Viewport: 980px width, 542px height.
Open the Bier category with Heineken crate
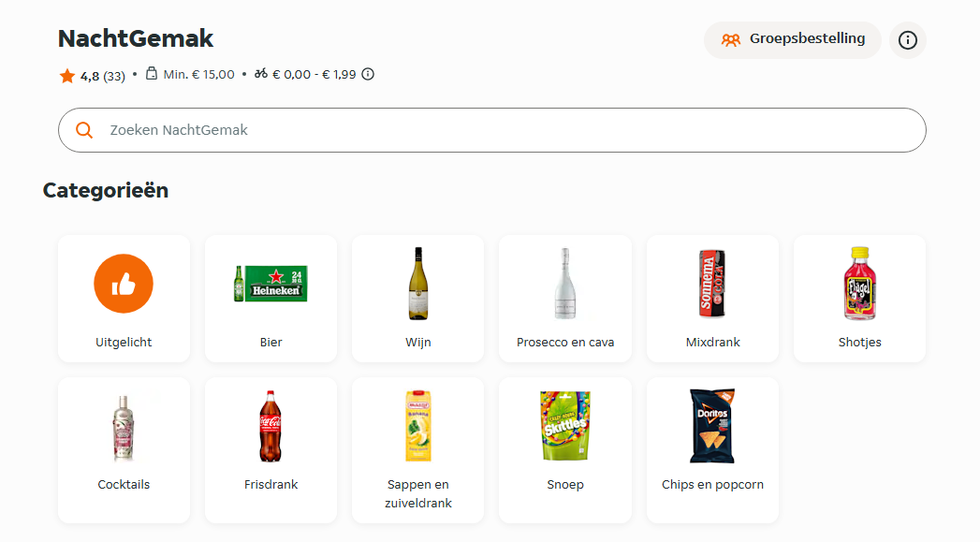pos(271,299)
